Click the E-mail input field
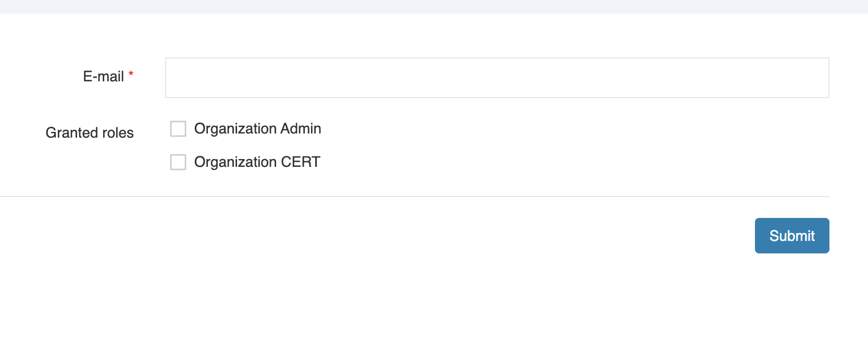 tap(497, 78)
